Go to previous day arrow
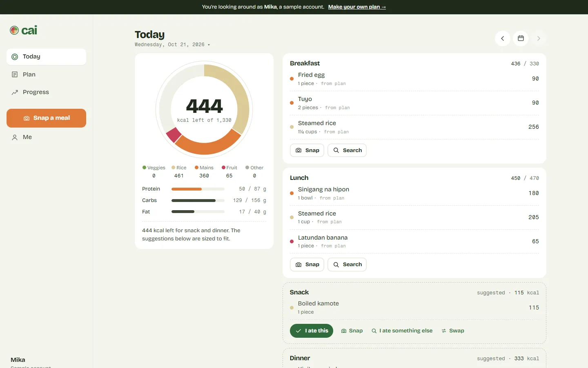588x368 pixels. click(x=503, y=38)
